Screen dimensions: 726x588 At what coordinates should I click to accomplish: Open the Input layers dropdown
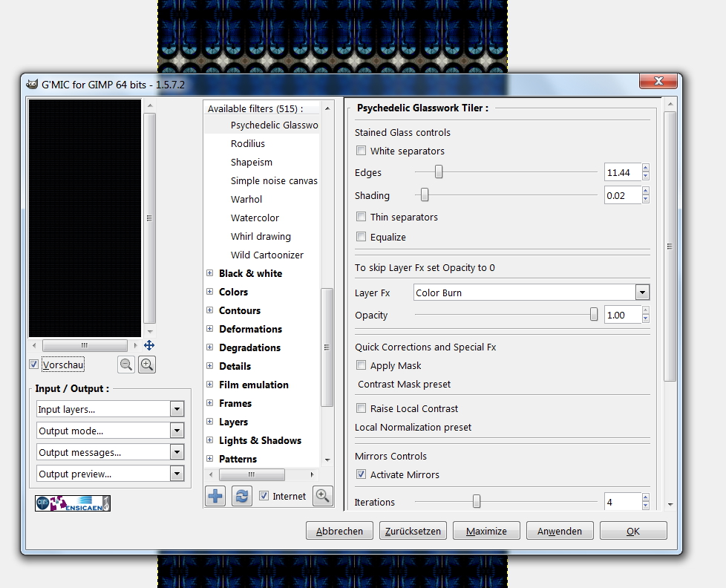click(x=110, y=409)
